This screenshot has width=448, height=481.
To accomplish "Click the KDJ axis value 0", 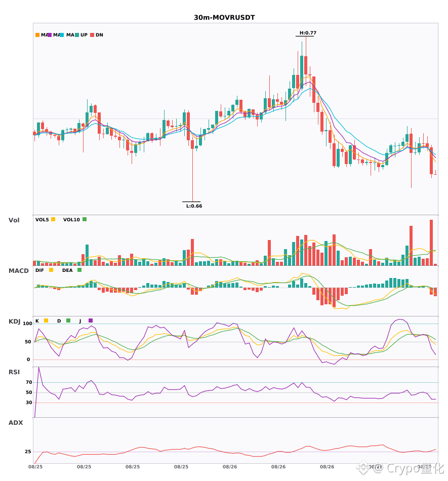I will click(x=28, y=359).
